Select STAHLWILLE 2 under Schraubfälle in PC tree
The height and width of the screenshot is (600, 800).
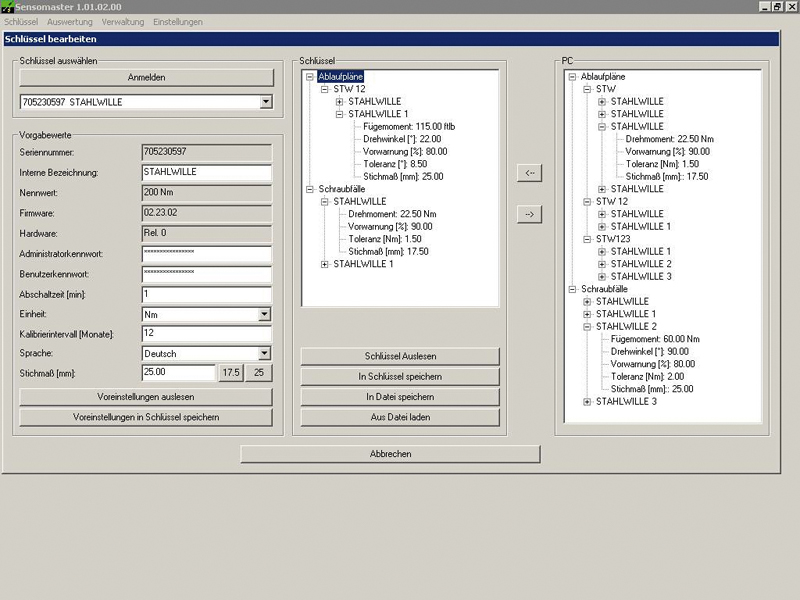(626, 326)
